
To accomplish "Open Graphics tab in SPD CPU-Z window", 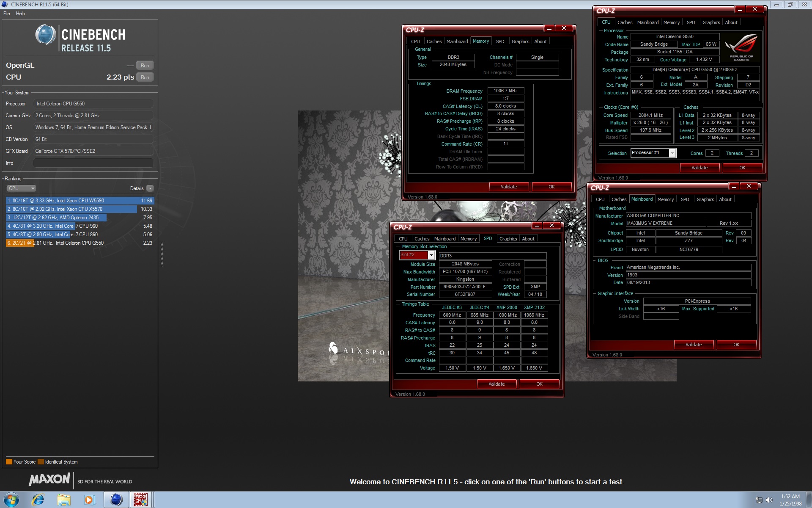I will [508, 239].
